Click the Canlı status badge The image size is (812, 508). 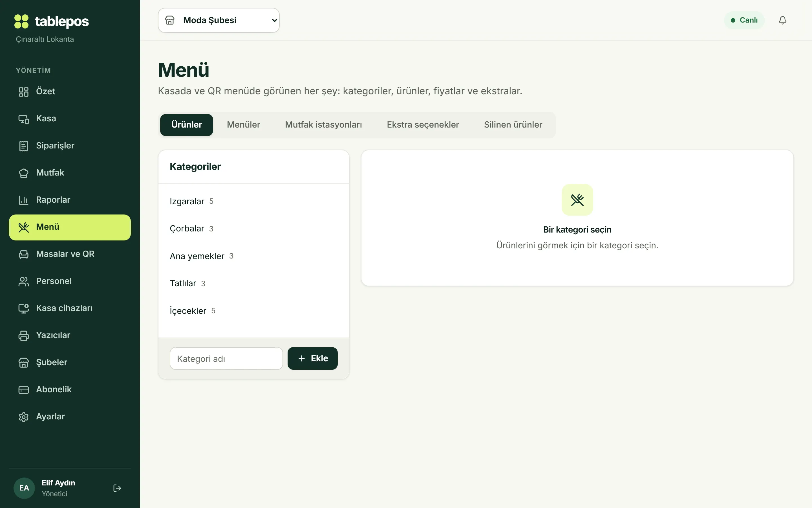pos(744,21)
